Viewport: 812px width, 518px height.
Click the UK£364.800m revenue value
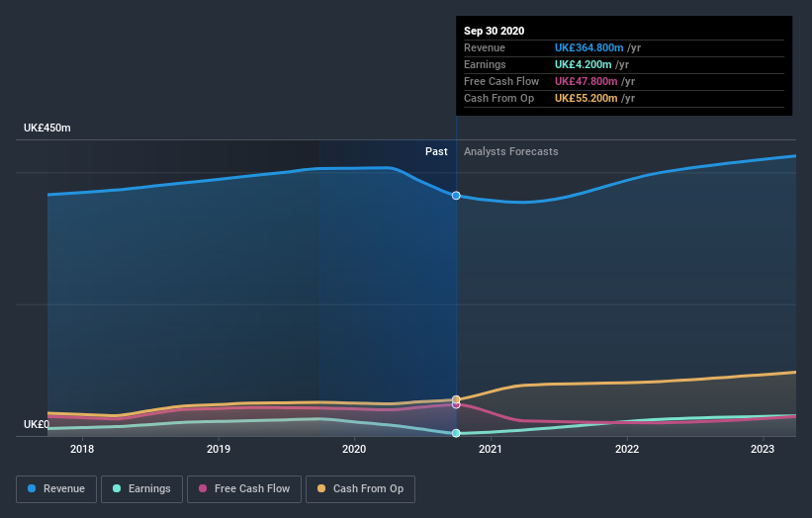tap(588, 47)
